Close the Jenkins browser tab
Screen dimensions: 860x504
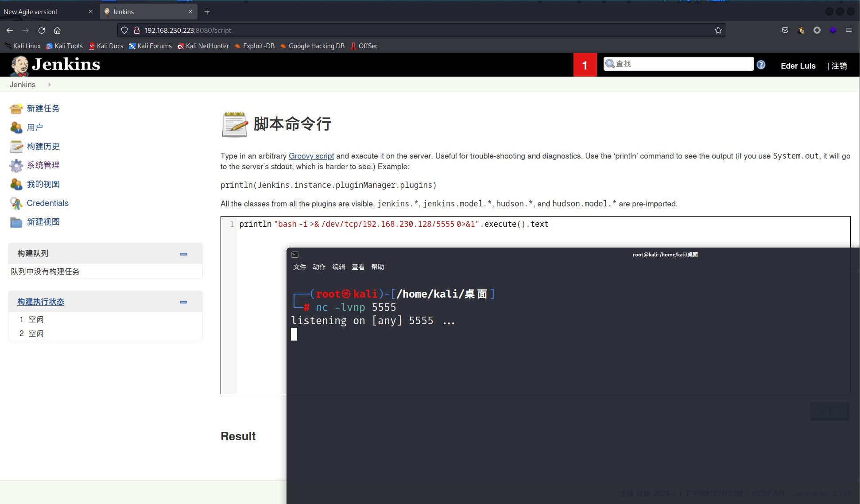pyautogui.click(x=190, y=12)
